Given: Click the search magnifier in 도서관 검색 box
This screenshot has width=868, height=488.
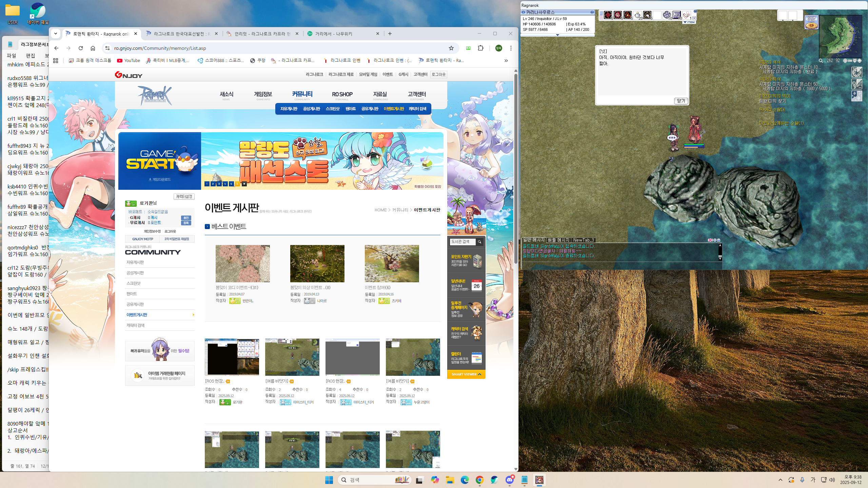Looking at the screenshot, I should (x=479, y=242).
